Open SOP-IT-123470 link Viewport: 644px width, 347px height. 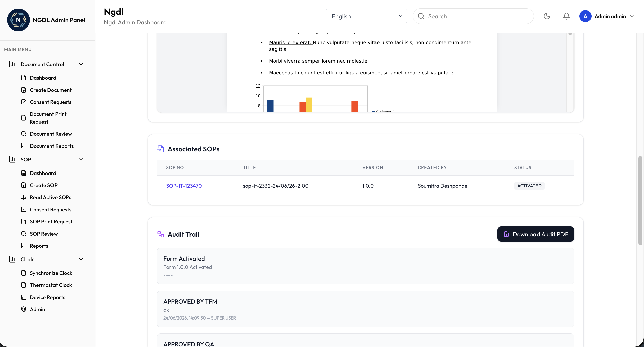coord(184,186)
